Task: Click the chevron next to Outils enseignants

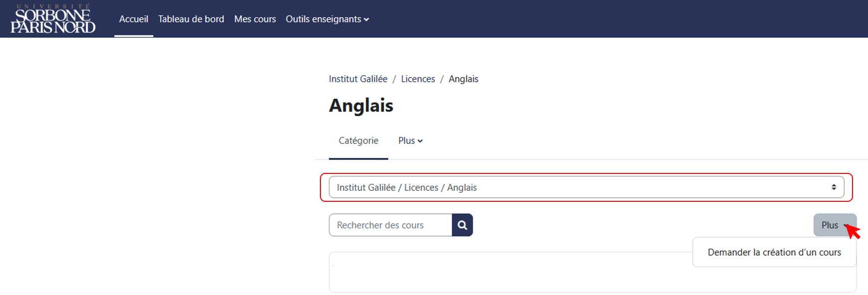Action: [x=366, y=19]
